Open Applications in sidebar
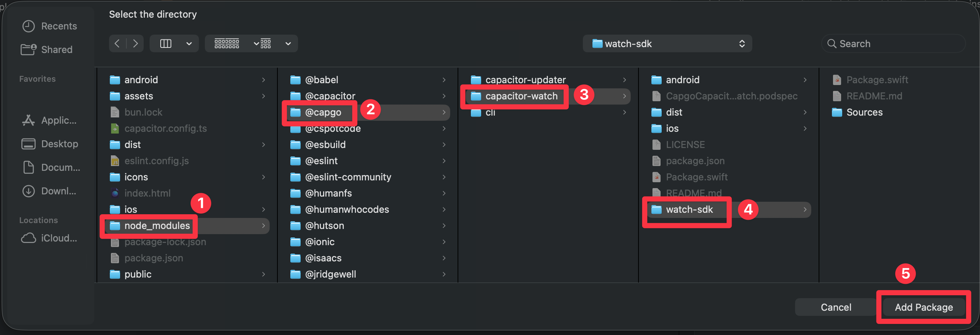This screenshot has width=980, height=335. (x=49, y=120)
